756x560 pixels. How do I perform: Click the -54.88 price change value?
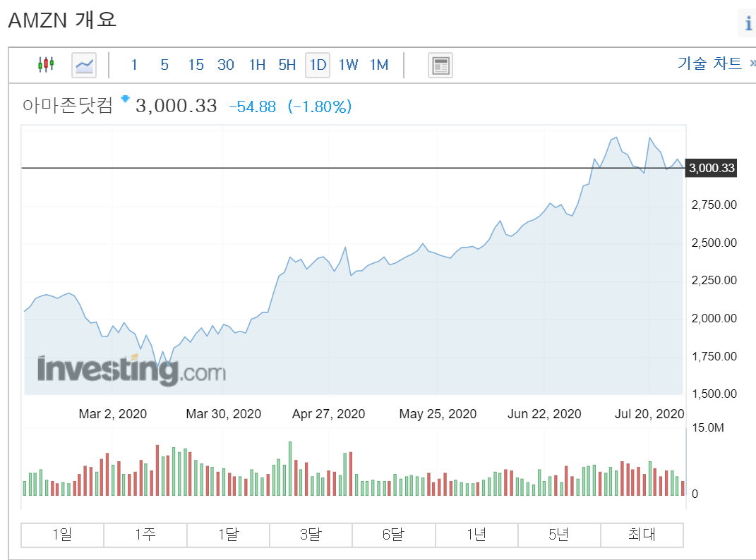[x=252, y=106]
